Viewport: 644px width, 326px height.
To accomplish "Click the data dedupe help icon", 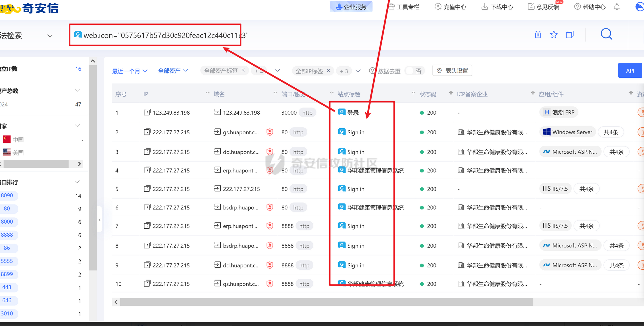I will 372,71.
